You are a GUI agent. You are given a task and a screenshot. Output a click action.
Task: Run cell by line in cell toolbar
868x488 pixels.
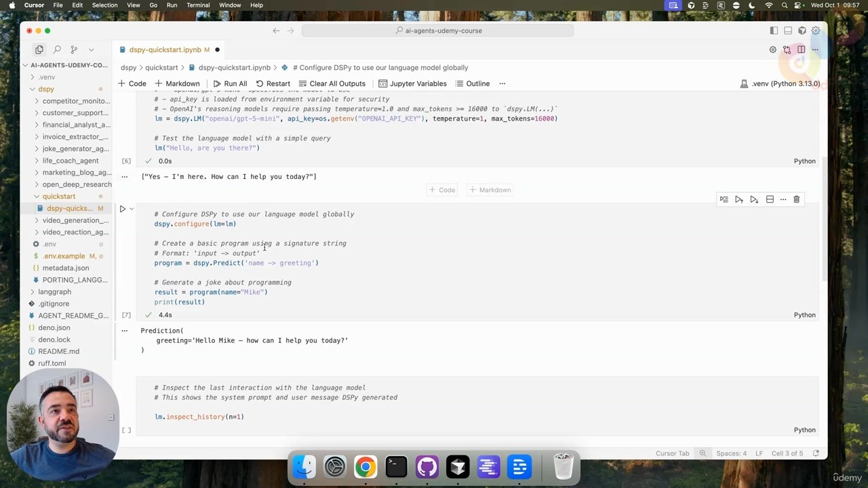click(x=724, y=199)
